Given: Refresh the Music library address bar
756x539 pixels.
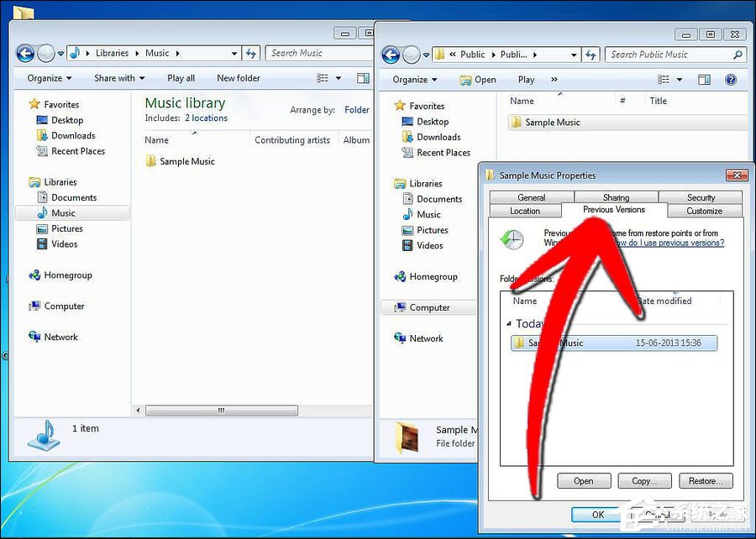Looking at the screenshot, I should coord(250,53).
